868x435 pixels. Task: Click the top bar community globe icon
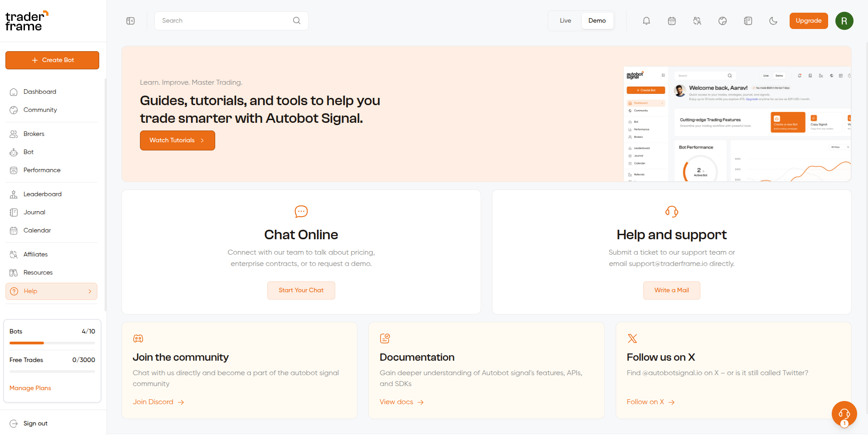click(x=723, y=21)
